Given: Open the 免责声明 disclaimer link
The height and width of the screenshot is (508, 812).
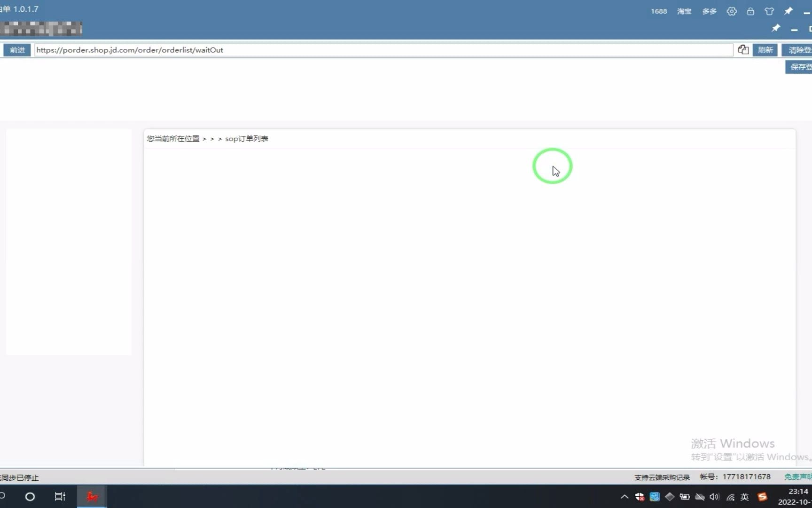Looking at the screenshot, I should click(798, 477).
